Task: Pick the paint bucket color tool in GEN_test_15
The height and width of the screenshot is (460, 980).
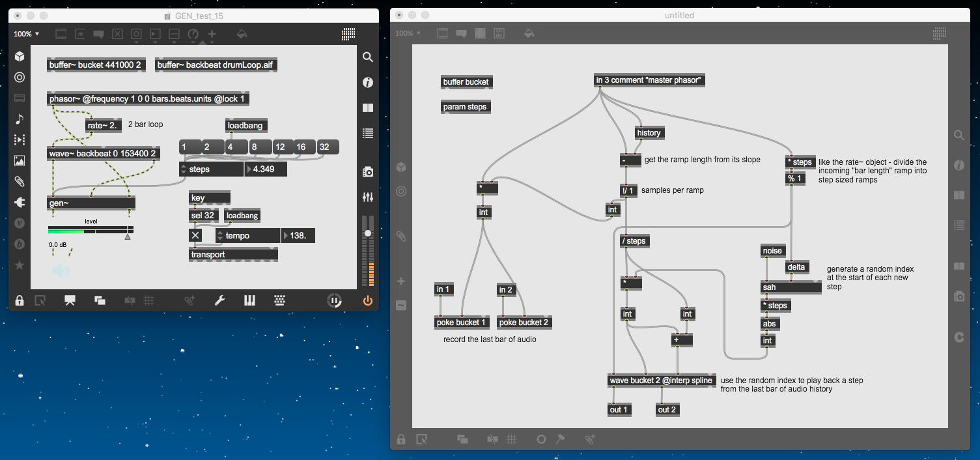Action: (242, 34)
